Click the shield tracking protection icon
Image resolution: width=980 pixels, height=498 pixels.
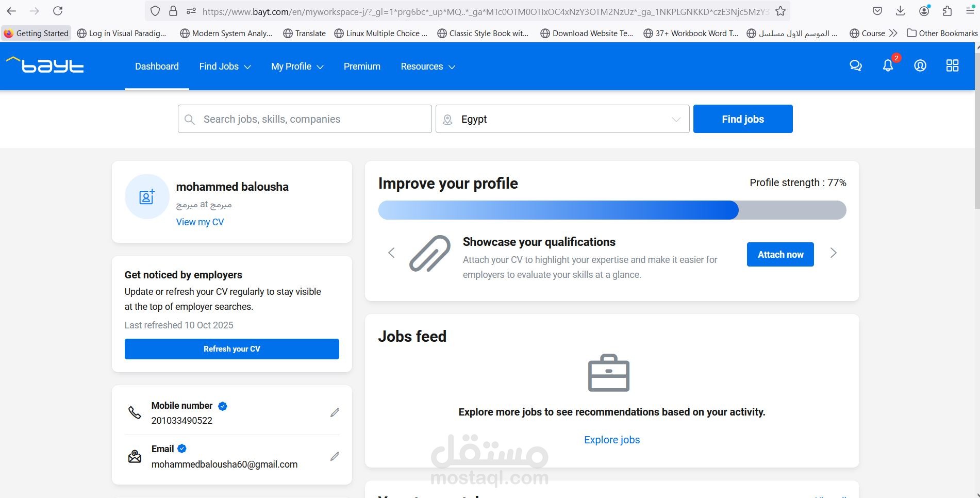(155, 11)
